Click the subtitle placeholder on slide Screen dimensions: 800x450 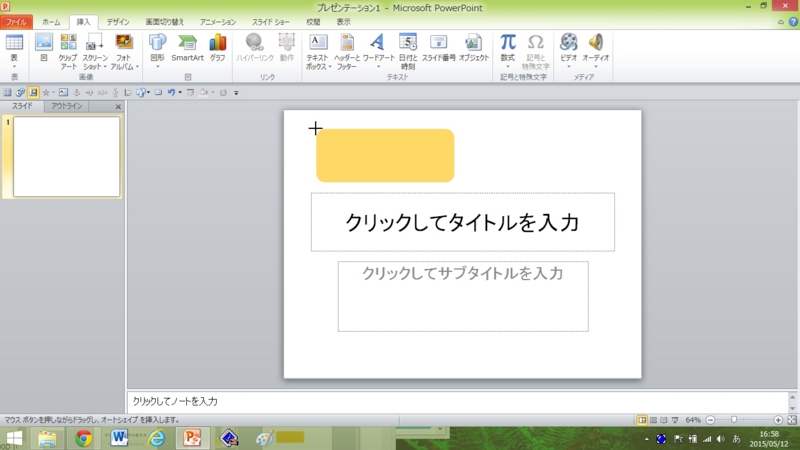coord(463,296)
